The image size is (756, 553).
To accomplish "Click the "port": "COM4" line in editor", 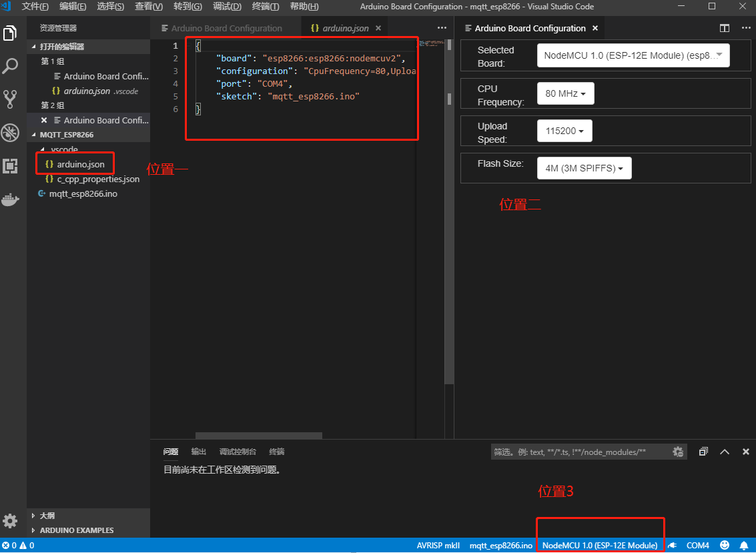I will coord(254,84).
